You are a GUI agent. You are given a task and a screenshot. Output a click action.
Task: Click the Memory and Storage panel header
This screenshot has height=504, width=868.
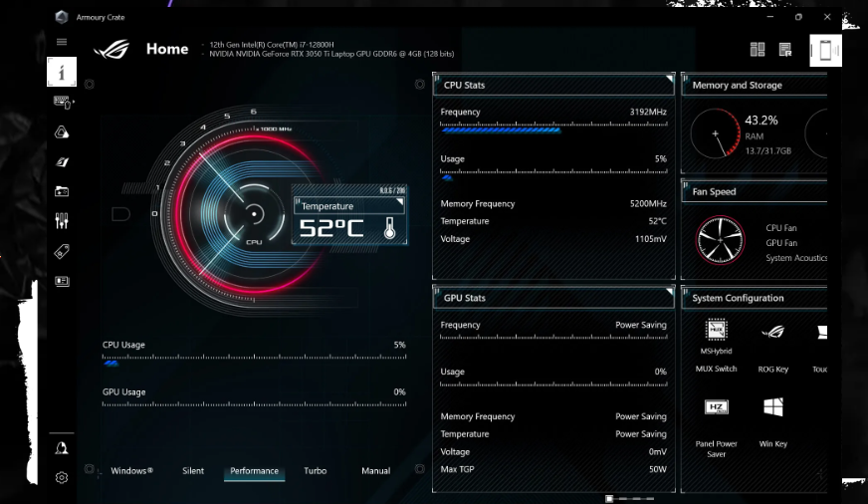755,85
